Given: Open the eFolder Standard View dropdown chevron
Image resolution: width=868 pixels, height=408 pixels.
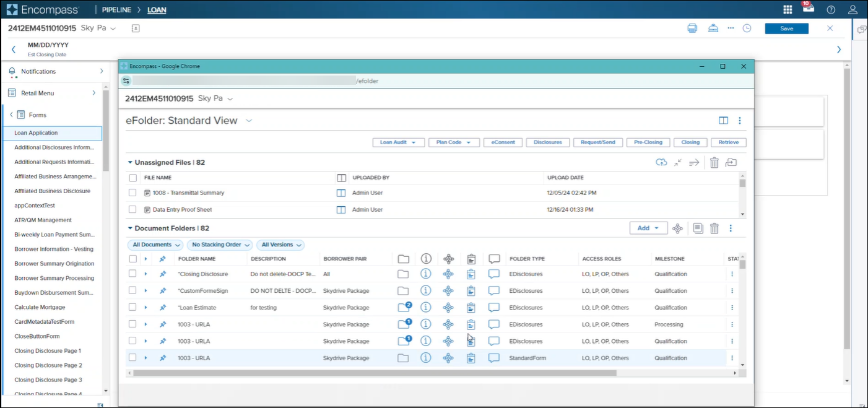Looking at the screenshot, I should click(x=249, y=121).
